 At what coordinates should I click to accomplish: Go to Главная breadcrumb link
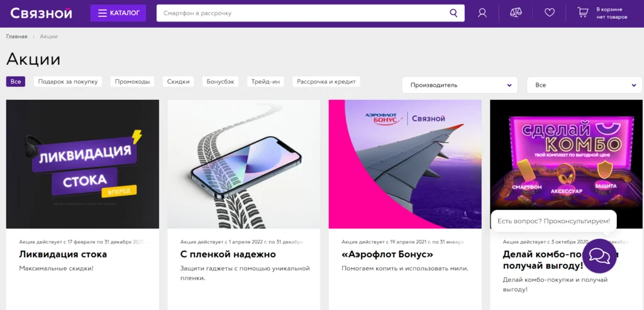click(17, 36)
